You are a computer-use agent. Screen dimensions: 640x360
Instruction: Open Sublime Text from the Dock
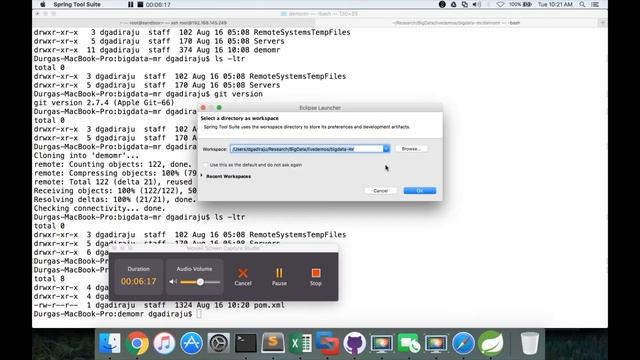click(273, 342)
